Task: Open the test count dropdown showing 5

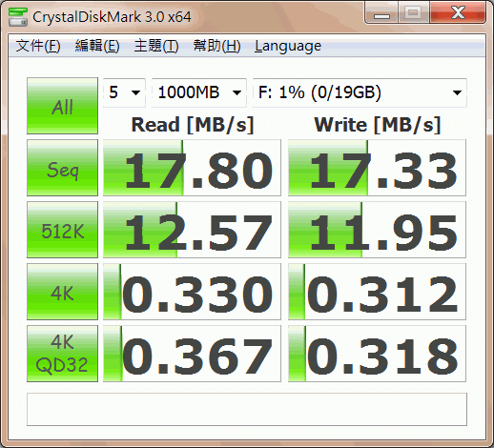Action: [x=124, y=92]
